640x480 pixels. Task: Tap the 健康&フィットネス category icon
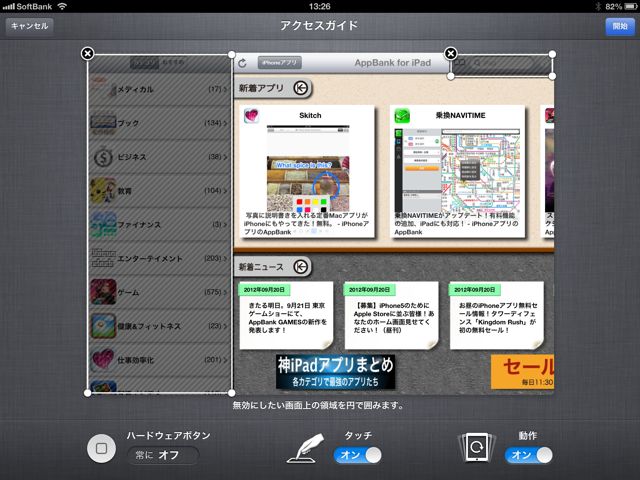click(103, 326)
